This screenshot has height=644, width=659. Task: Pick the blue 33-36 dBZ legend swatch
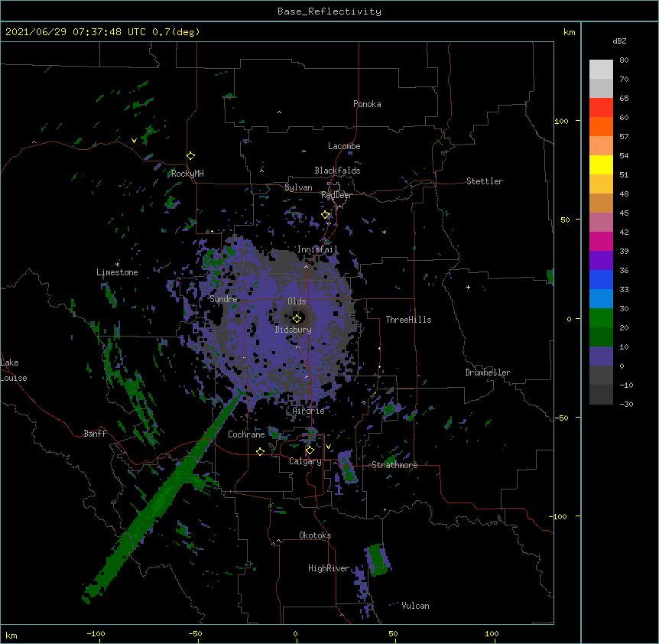click(x=601, y=279)
